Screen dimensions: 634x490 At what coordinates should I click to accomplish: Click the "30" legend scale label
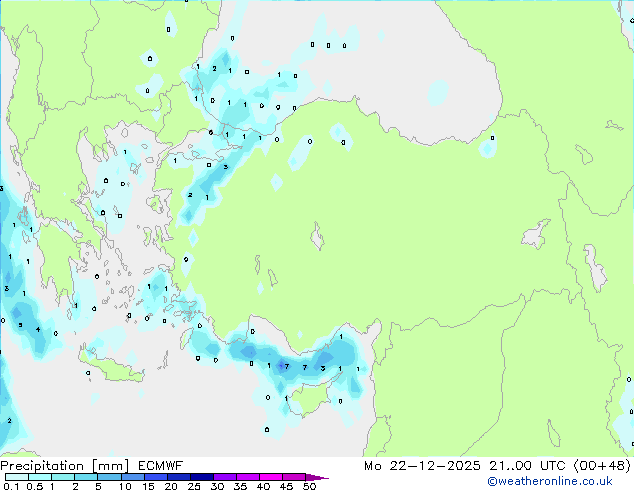point(217,486)
